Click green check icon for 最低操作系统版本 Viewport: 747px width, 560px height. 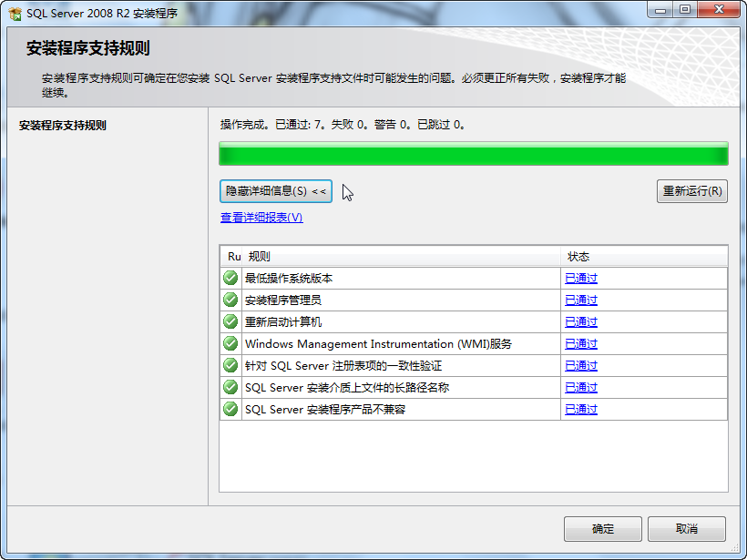[x=230, y=278]
